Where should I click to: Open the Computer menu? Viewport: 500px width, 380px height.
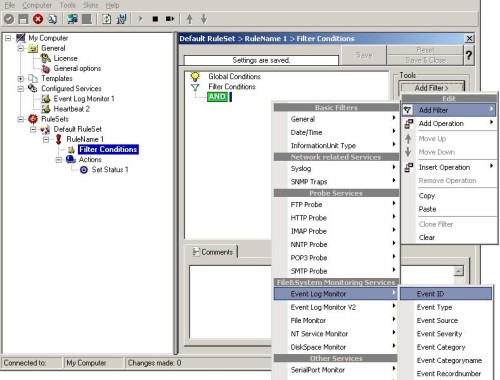37,5
